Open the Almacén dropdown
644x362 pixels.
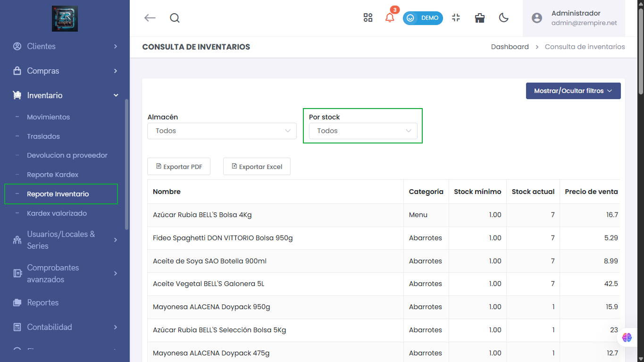pyautogui.click(x=222, y=131)
